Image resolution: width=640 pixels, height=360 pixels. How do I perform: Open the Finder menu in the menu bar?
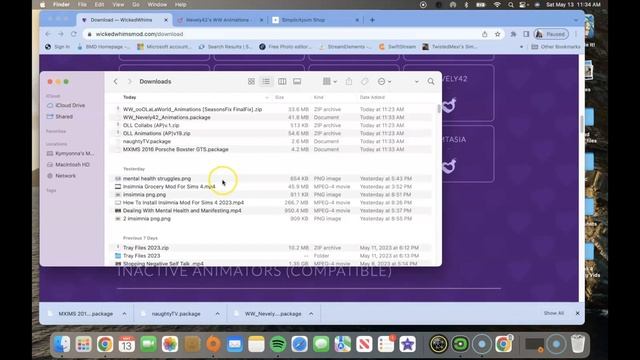[x=61, y=5]
